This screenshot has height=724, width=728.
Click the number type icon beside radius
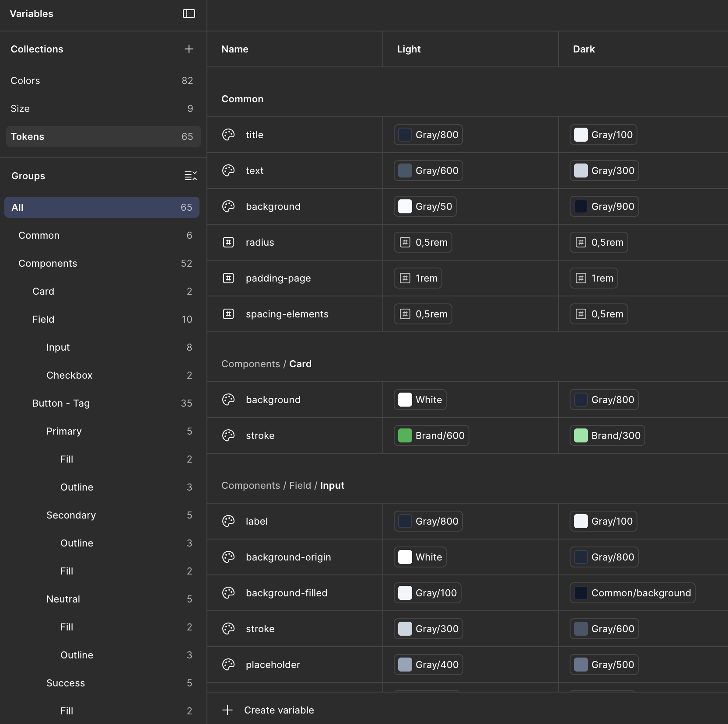tap(228, 242)
